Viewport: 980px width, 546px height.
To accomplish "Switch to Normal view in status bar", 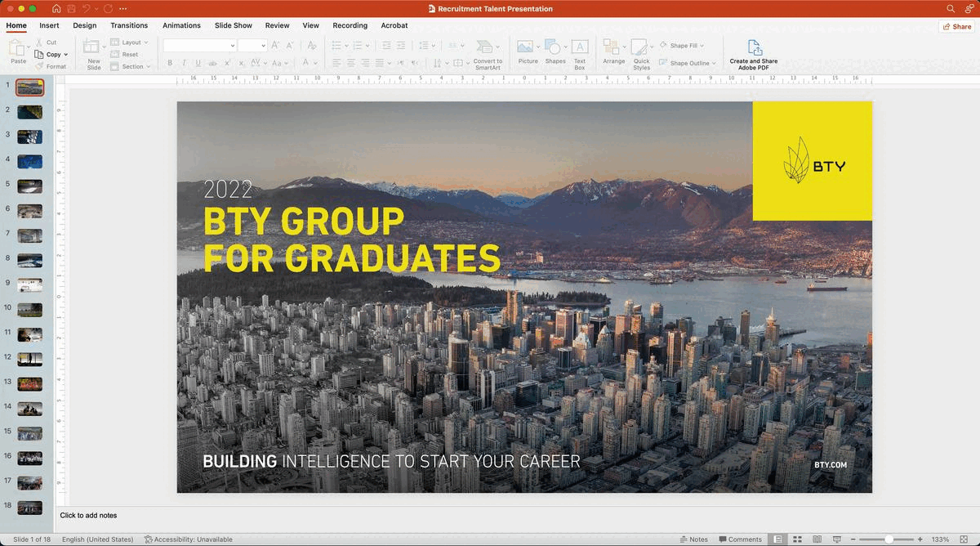I will (778, 539).
